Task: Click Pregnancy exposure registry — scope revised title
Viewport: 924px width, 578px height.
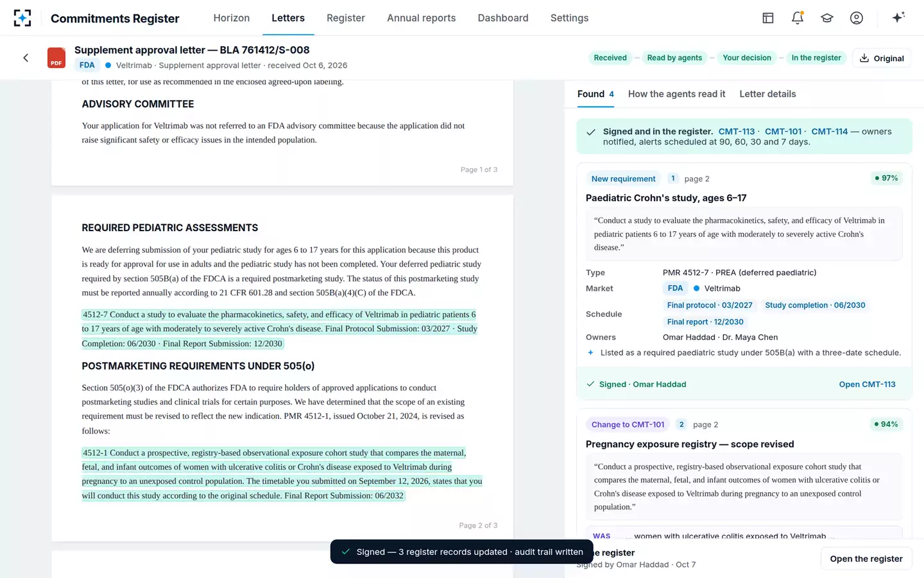Action: point(690,444)
